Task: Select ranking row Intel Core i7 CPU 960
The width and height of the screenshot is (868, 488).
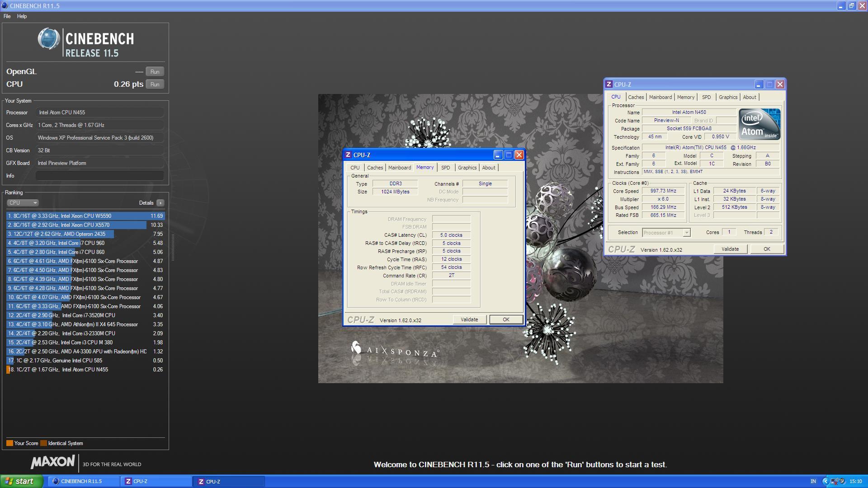Action: pyautogui.click(x=85, y=243)
